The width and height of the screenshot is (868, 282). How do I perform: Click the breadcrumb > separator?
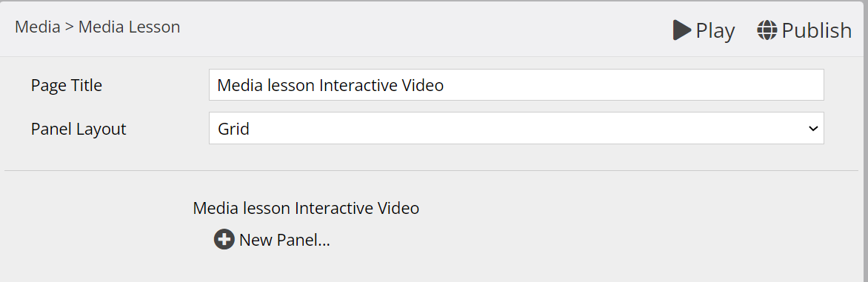click(x=69, y=27)
